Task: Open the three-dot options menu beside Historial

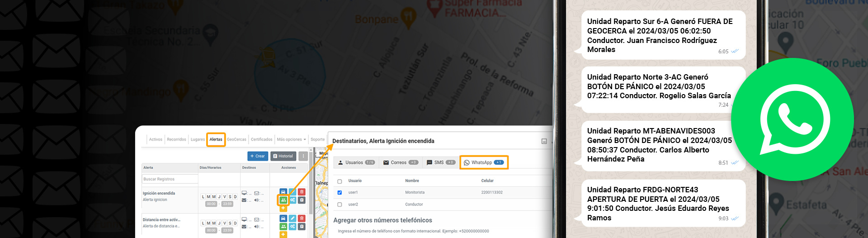Action: [303, 156]
